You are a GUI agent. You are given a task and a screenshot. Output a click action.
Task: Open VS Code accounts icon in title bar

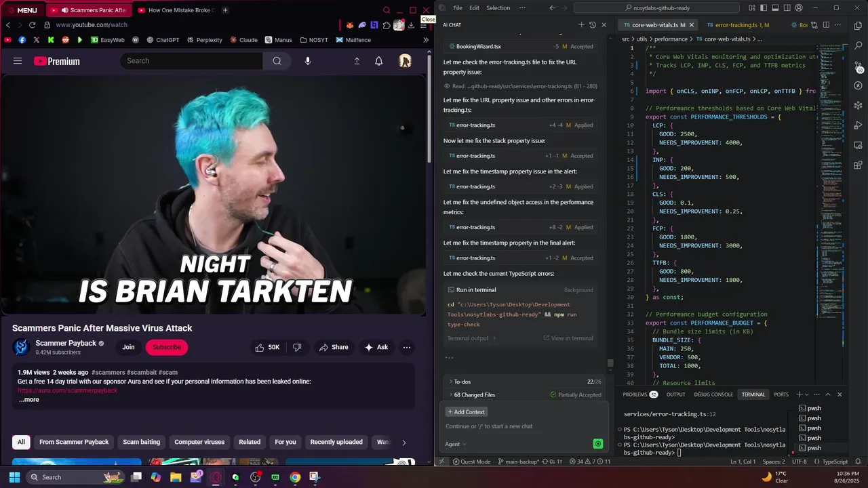(799, 8)
